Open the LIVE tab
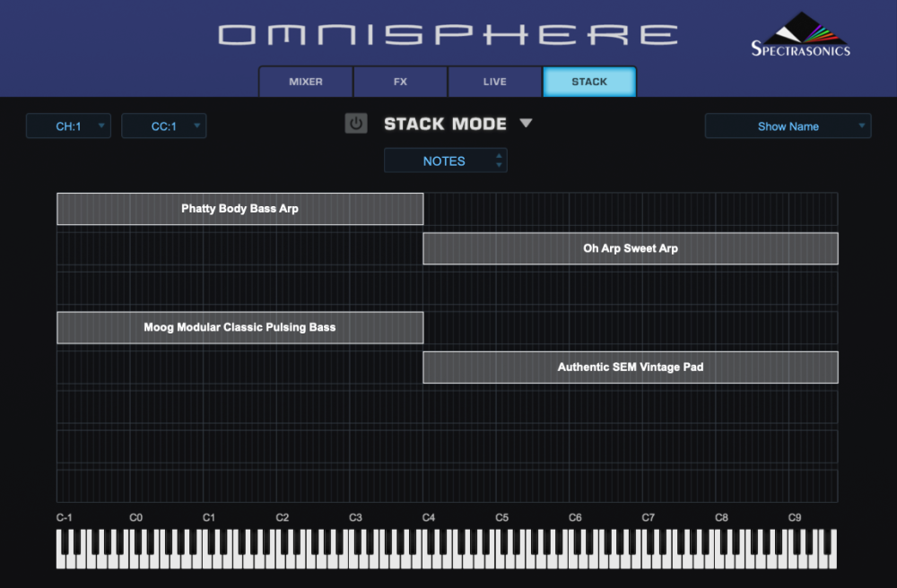Image resolution: width=897 pixels, height=588 pixels. pos(495,82)
